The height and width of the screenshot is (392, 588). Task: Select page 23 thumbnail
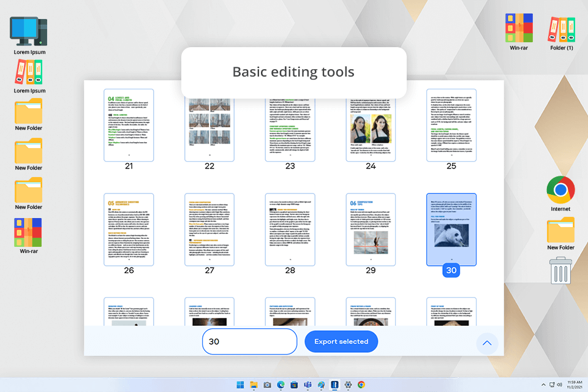[290, 130]
